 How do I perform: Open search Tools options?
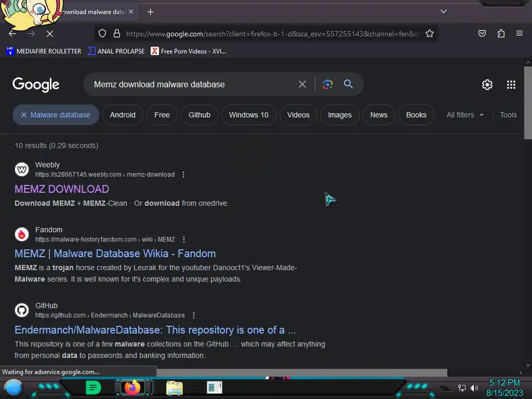[508, 115]
